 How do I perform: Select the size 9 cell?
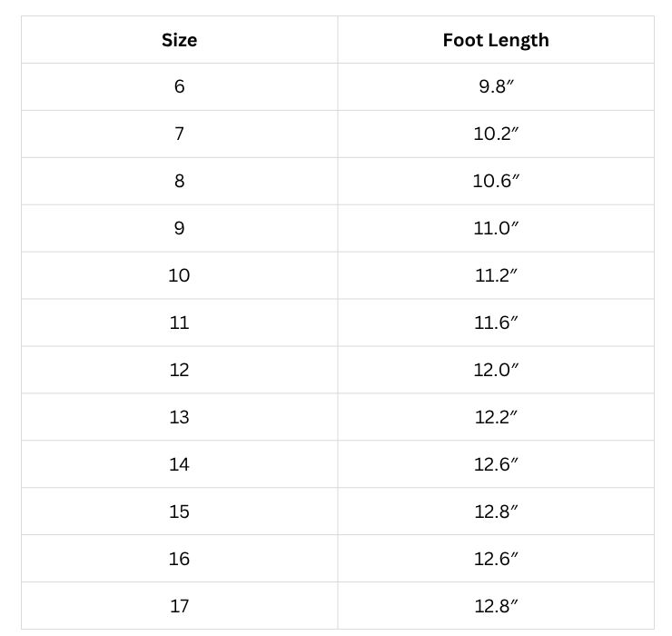(179, 228)
